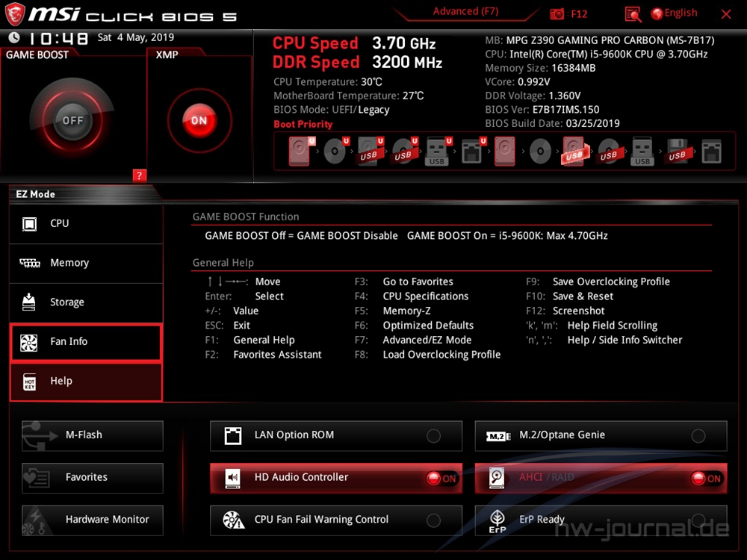Screen dimensions: 747x560
Task: Click the EZ Mode header label
Action: [x=36, y=194]
